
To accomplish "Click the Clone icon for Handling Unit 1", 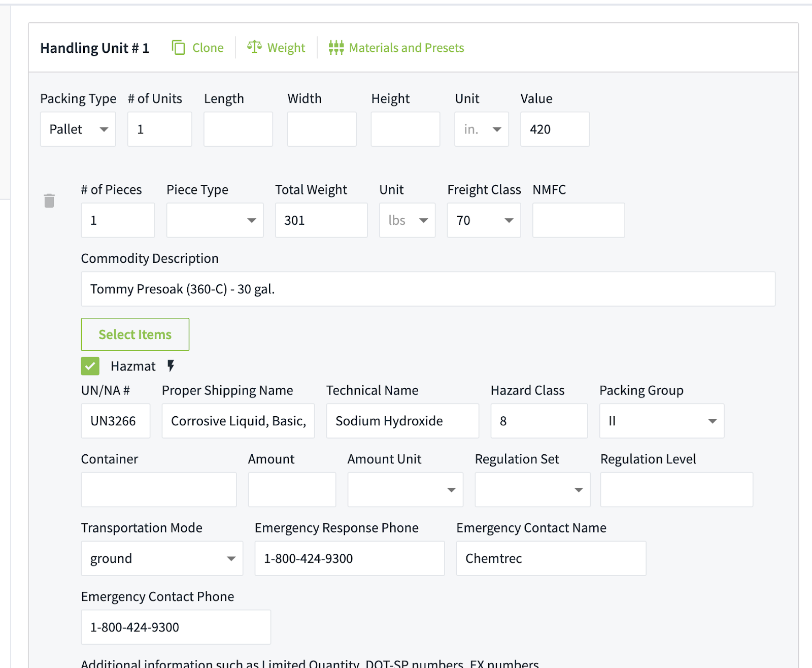I will click(x=179, y=47).
